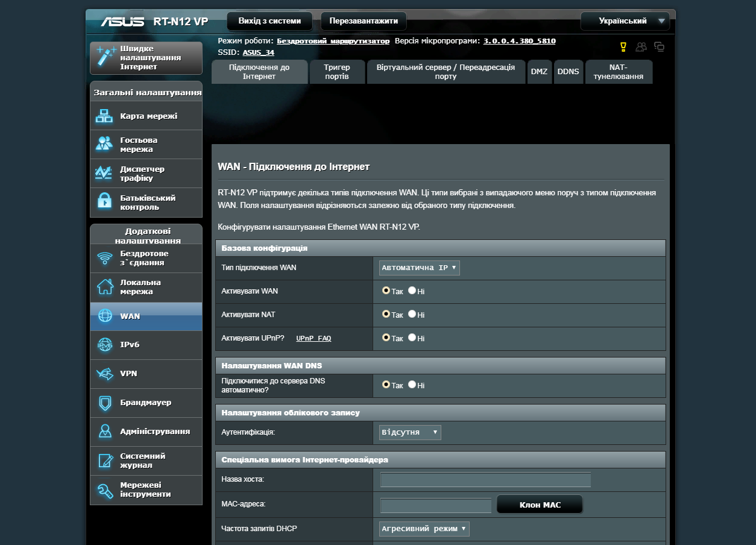The height and width of the screenshot is (545, 756).
Task: Click the Базова конфігурація section header
Action: pos(441,248)
